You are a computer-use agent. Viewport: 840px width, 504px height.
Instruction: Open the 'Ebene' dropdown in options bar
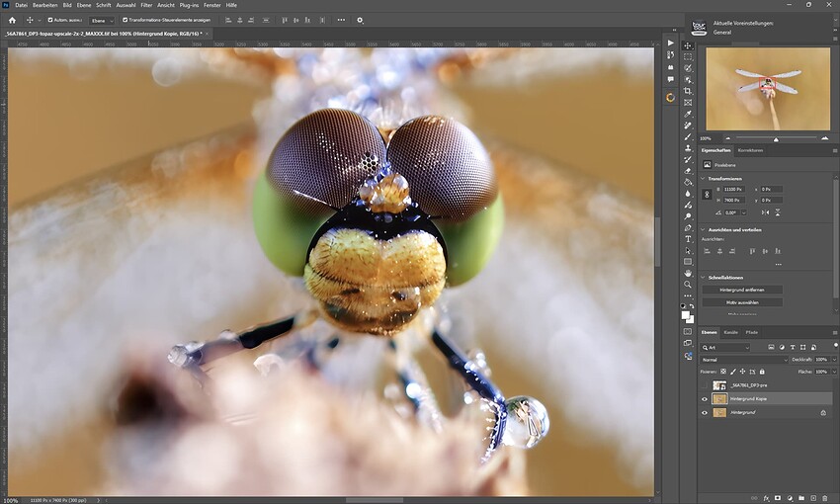[103, 21]
